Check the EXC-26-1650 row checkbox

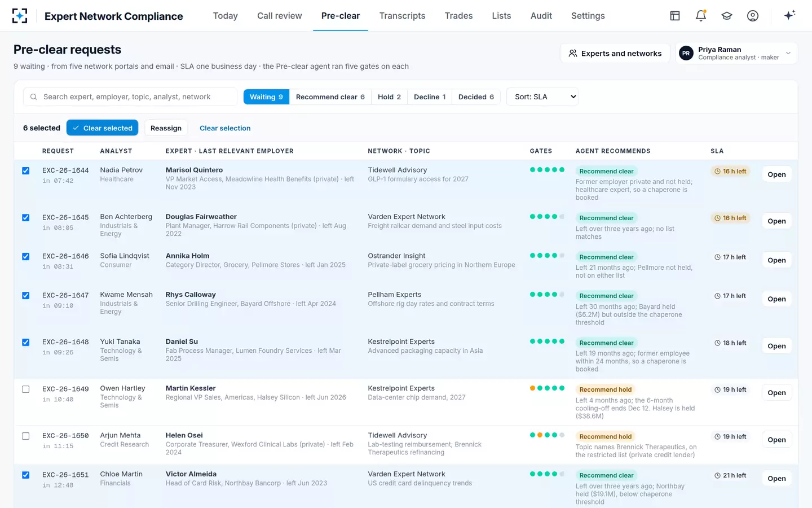point(25,436)
